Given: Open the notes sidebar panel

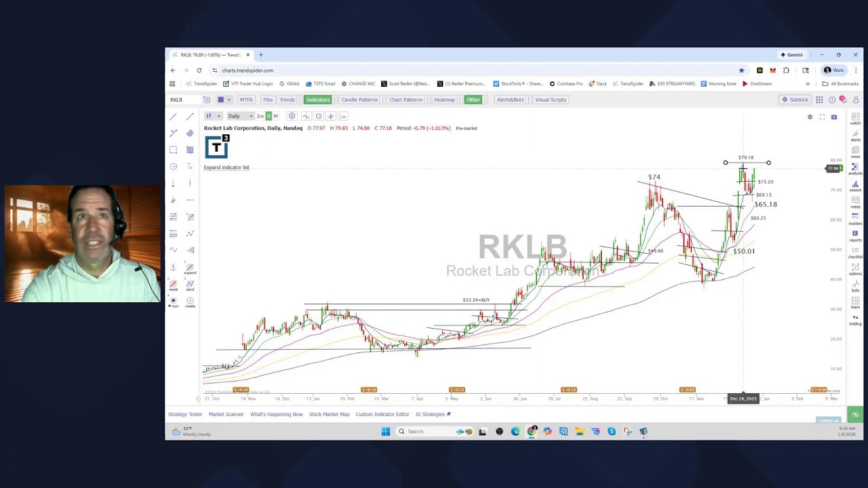Looking at the screenshot, I should tap(855, 202).
